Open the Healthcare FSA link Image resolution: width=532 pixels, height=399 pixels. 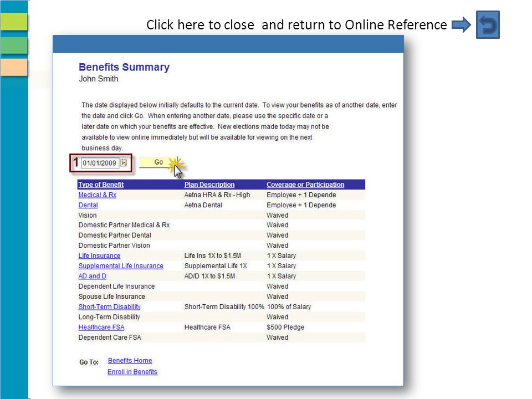[x=101, y=327]
